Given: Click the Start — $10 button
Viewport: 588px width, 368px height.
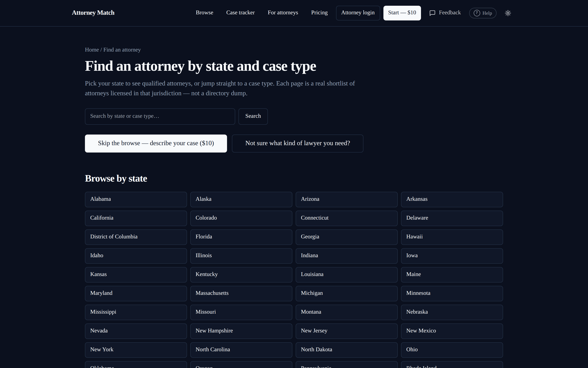Looking at the screenshot, I should coord(402,13).
